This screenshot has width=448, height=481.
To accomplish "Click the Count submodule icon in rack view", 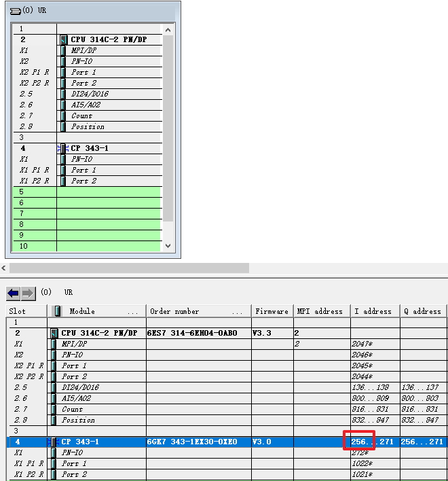I will [x=63, y=115].
